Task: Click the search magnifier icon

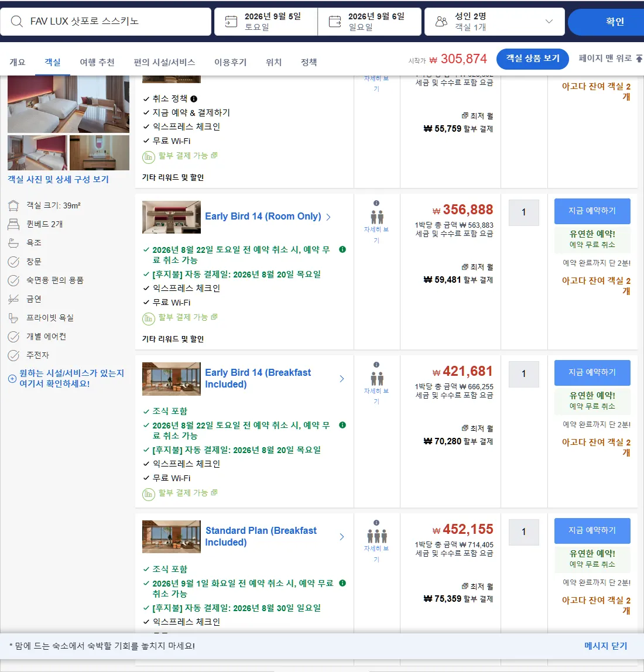Action: 17,22
